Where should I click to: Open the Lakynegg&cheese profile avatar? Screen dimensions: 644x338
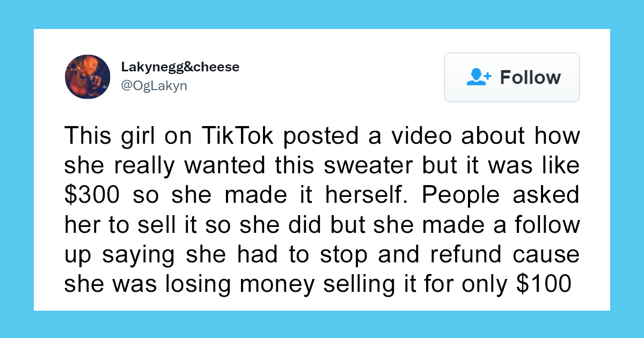pyautogui.click(x=87, y=77)
